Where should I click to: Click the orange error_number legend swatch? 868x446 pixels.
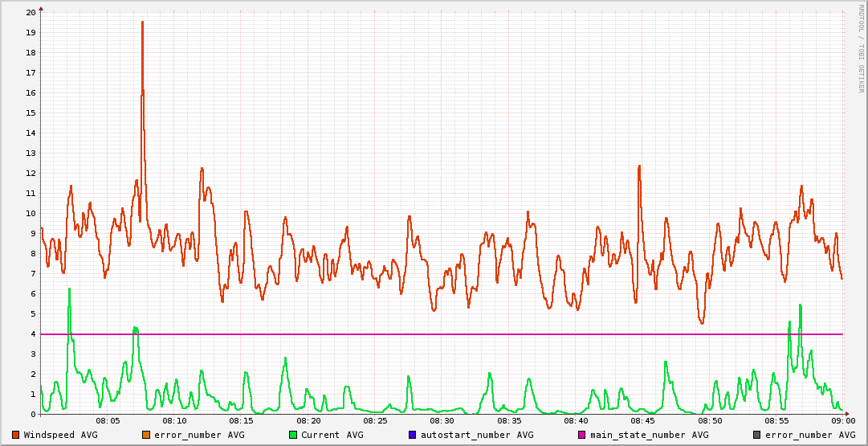(x=146, y=435)
